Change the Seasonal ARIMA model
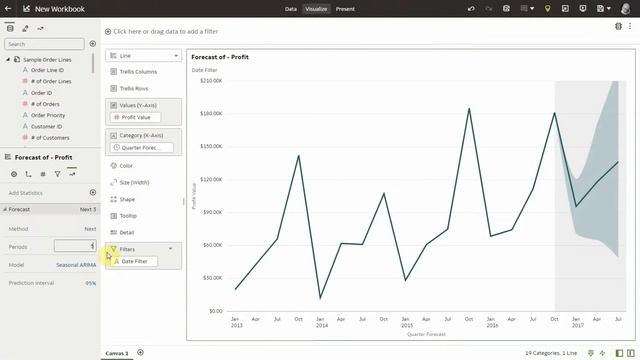Viewport: 640px width, 360px height. tap(76, 265)
